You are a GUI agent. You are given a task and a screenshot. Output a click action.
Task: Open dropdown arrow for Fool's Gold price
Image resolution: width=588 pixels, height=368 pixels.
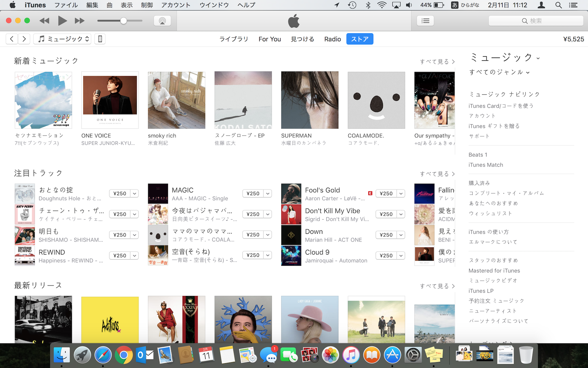[401, 194]
